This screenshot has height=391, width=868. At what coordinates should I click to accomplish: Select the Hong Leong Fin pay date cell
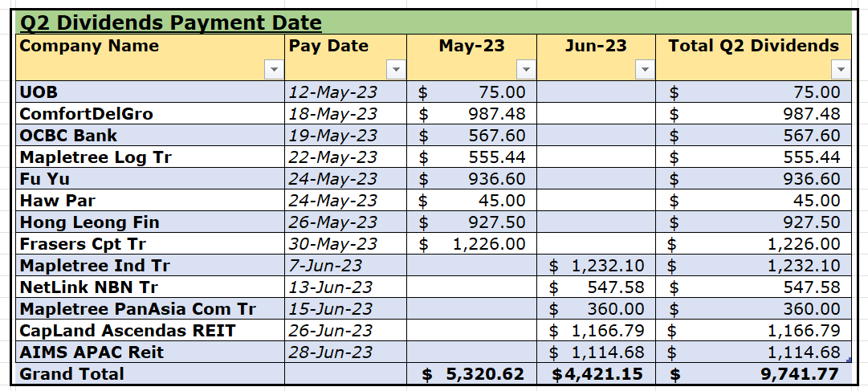[346, 222]
